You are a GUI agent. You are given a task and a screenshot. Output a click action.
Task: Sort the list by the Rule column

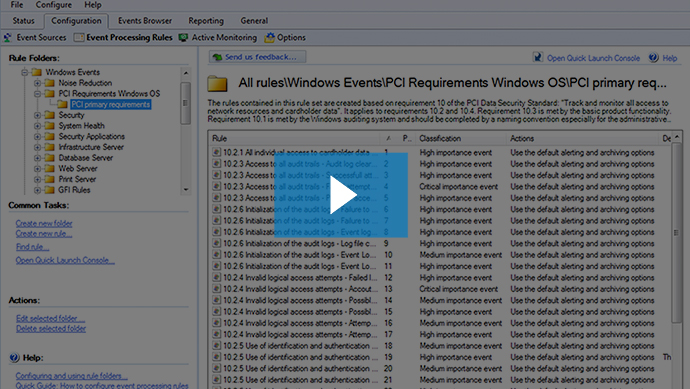coord(294,138)
